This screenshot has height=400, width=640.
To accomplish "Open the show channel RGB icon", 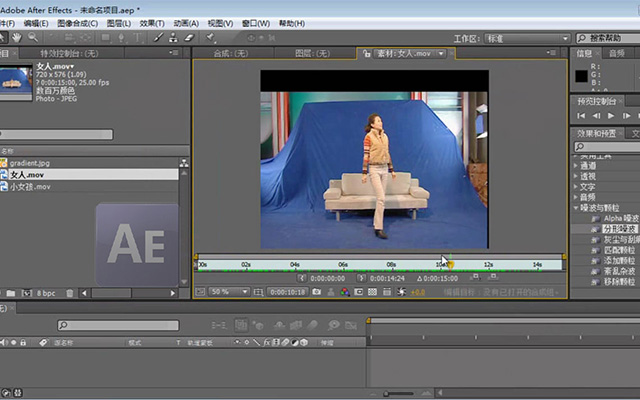I will tap(345, 292).
